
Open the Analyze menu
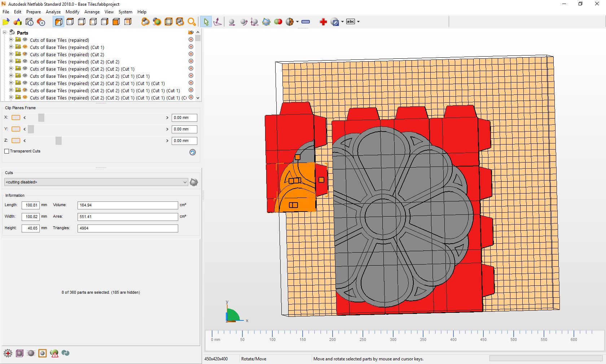click(53, 12)
